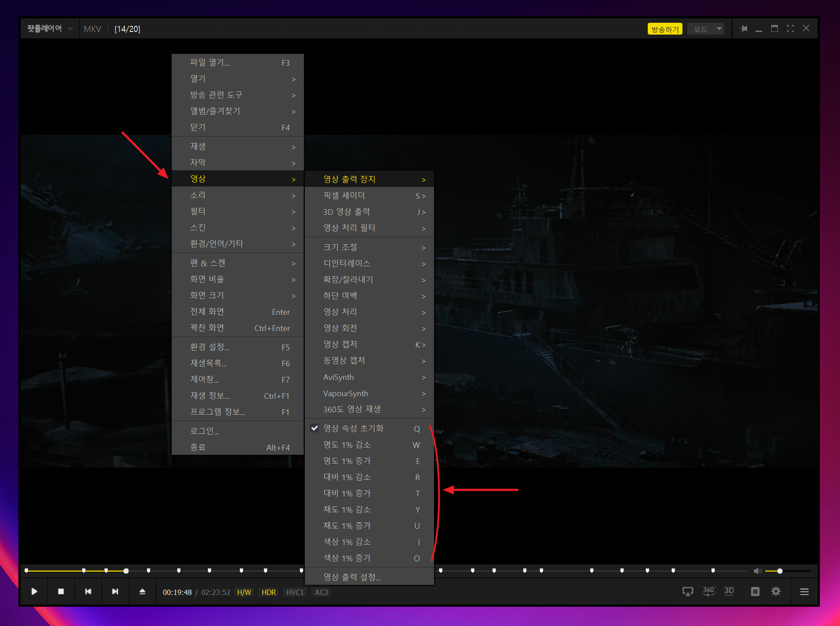
Task: Toggle the HDR indicator
Action: pos(268,592)
